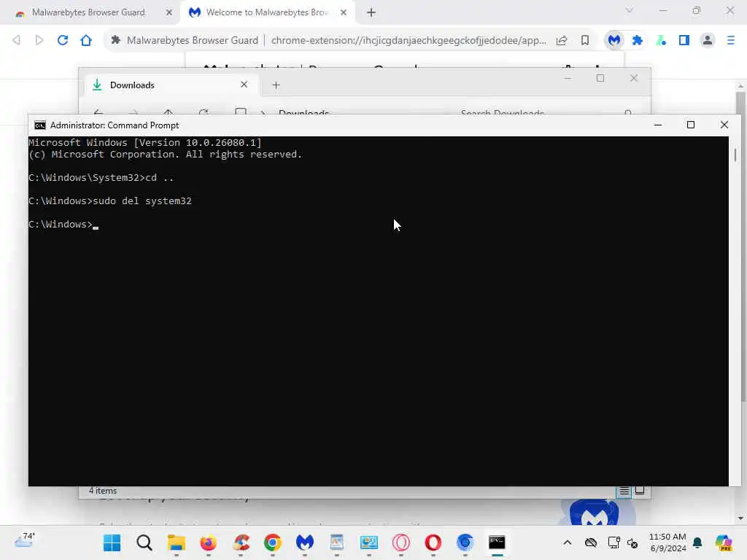Click the share page icon in address bar

tap(562, 41)
